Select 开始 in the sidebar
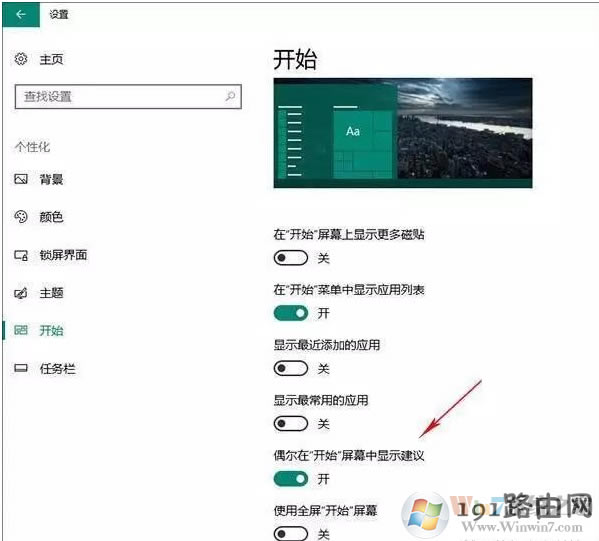The image size is (599, 541). coord(51,330)
